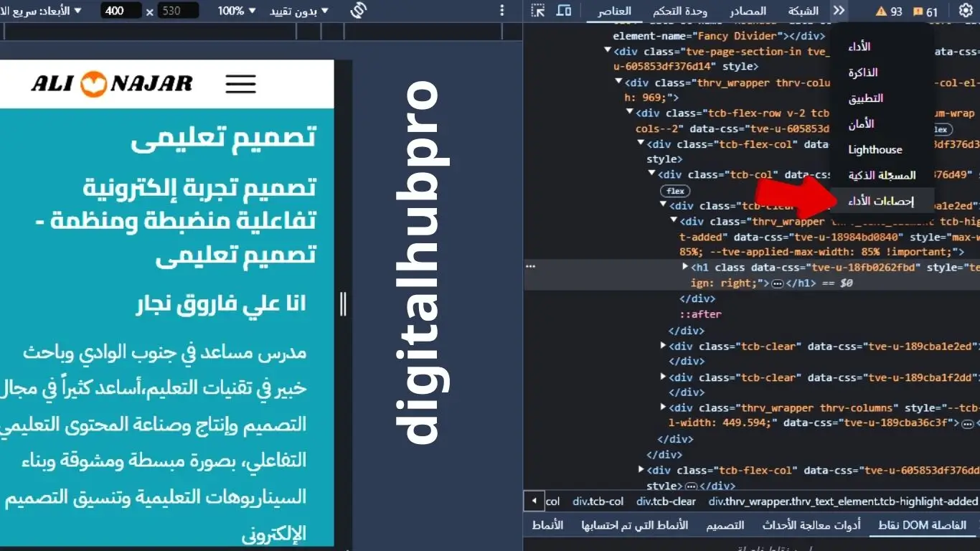This screenshot has width=980, height=551.
Task: Expand the h1 element node in DOM tree
Action: (x=685, y=267)
